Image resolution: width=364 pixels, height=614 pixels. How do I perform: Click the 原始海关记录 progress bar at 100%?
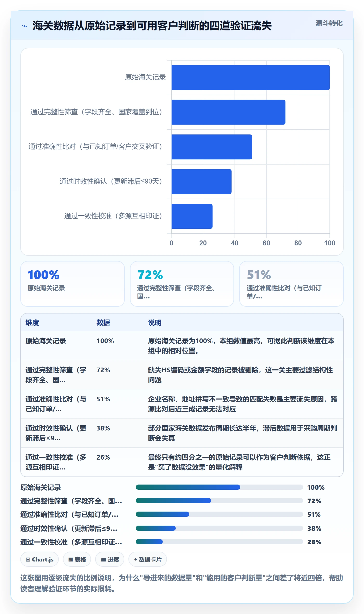coord(219,487)
